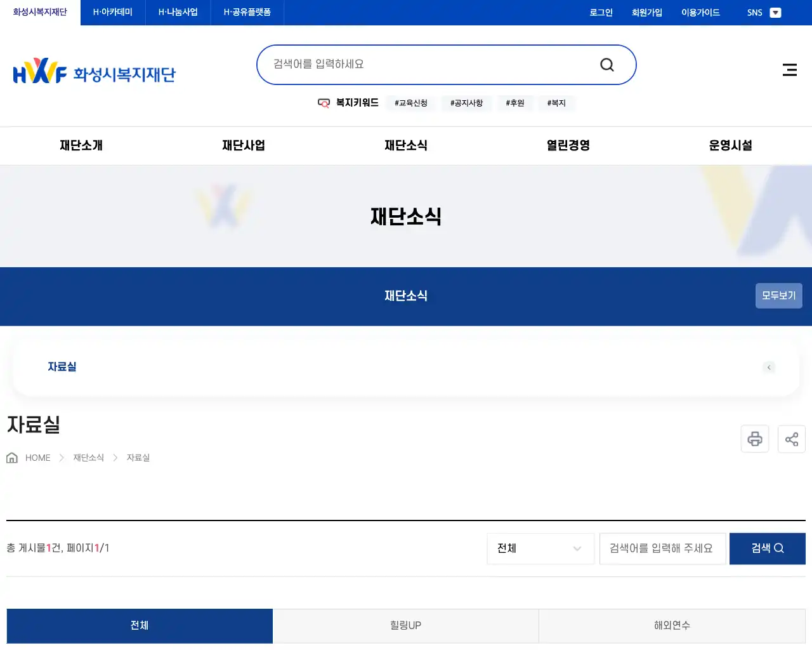Screen dimensions: 812x650
Task: Select the 해외연수 tab
Action: pos(672,626)
